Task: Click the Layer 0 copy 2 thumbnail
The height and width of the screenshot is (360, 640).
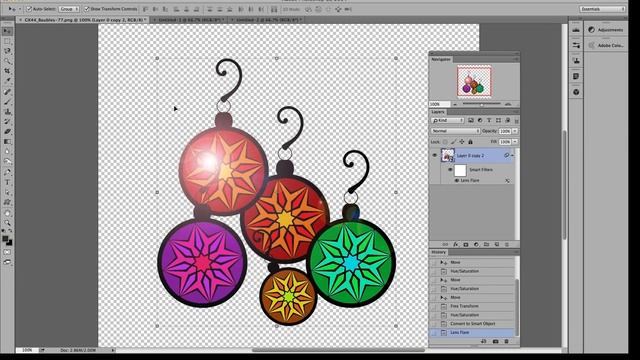Action: click(448, 156)
